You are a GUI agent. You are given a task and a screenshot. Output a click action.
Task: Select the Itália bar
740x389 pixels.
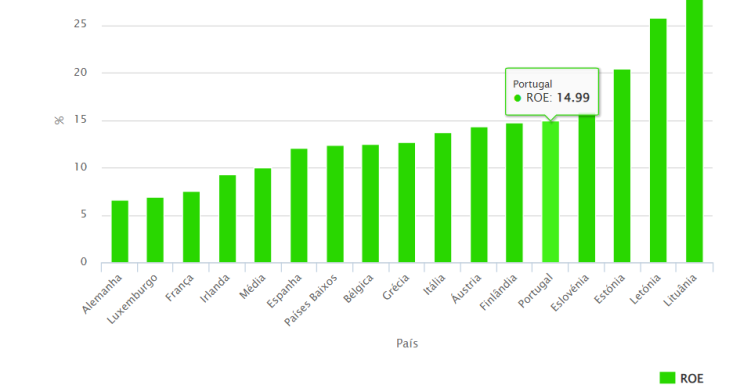(443, 198)
